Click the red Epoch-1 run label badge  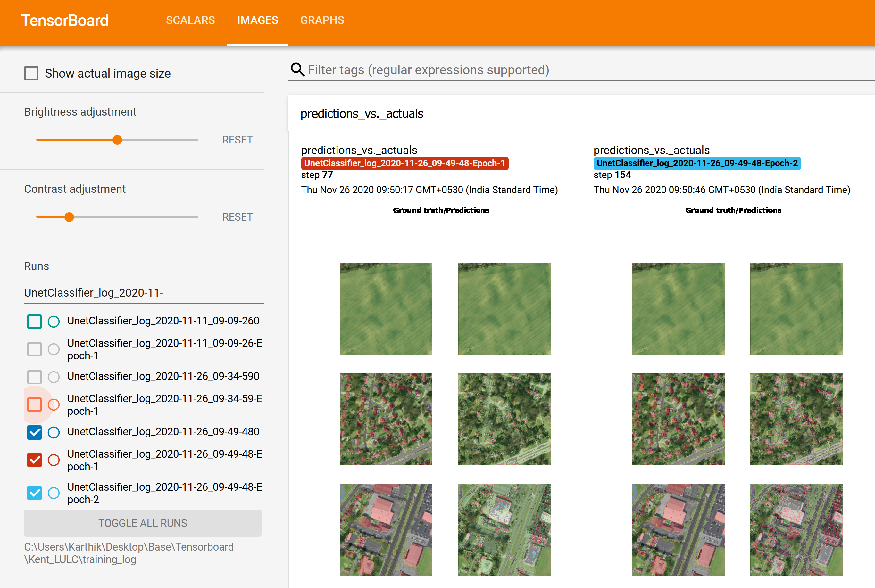404,164
